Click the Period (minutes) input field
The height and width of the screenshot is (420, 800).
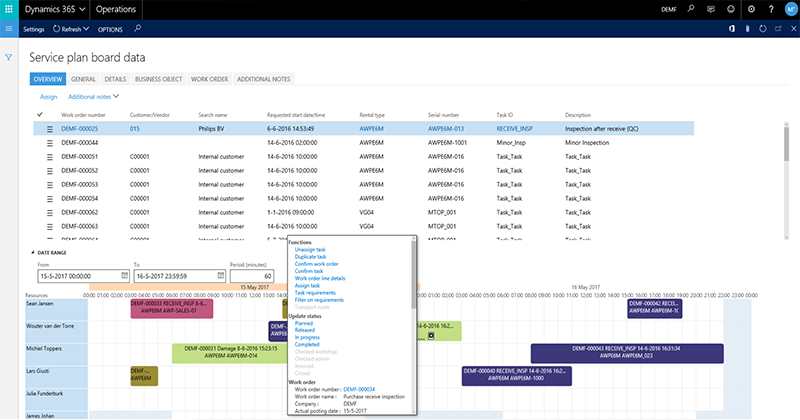pyautogui.click(x=252, y=275)
